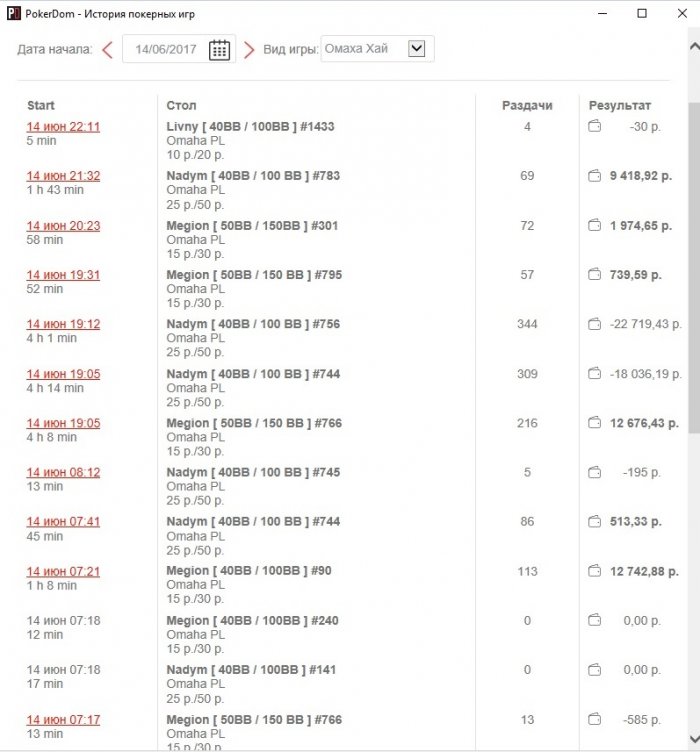
Task: Click the Start column header
Action: [x=41, y=106]
